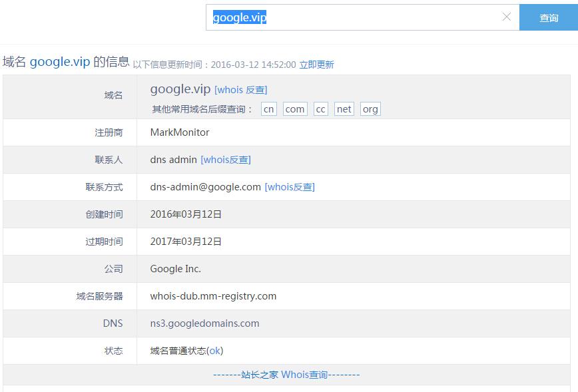Click the 联系方式 row label
Screen dimensions: 578x392
coord(104,187)
